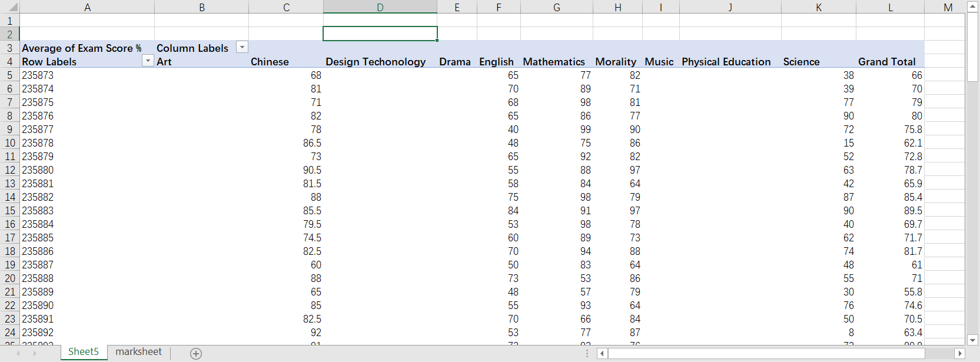Select column L by its header
Viewport: 980px width, 362px height.
click(890, 7)
